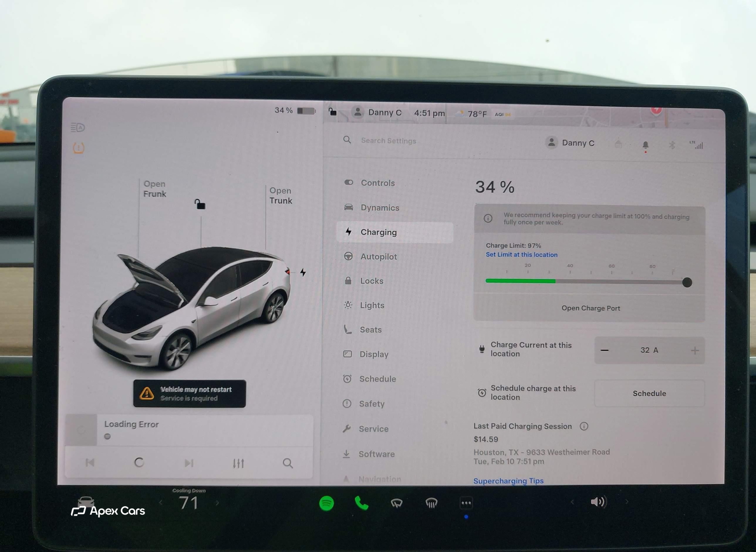Open the Spotify app
The height and width of the screenshot is (552, 756).
(326, 503)
